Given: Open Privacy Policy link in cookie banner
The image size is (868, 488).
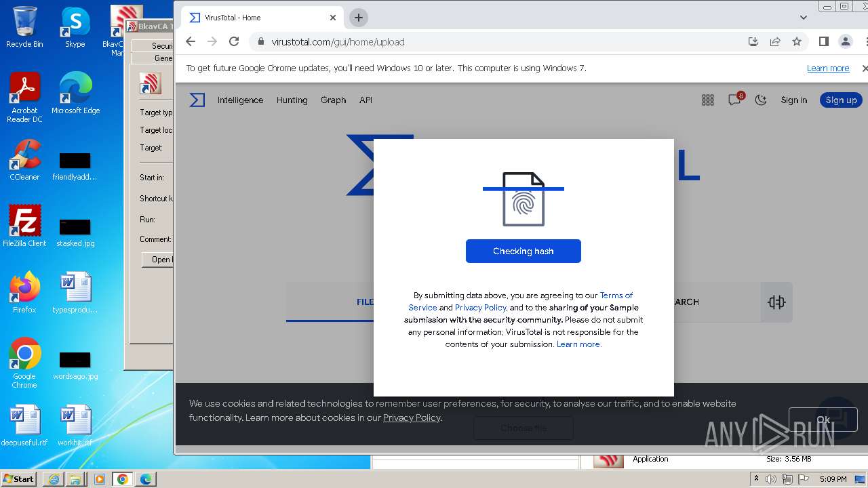Looking at the screenshot, I should (x=412, y=418).
